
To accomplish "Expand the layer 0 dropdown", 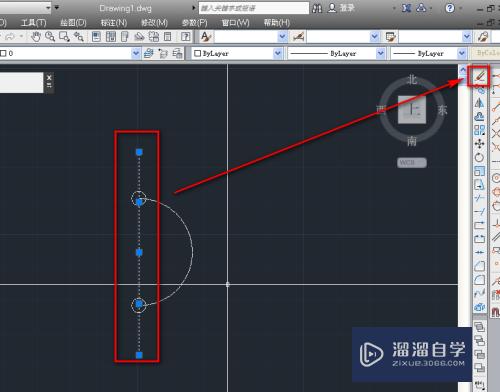I will (135, 53).
